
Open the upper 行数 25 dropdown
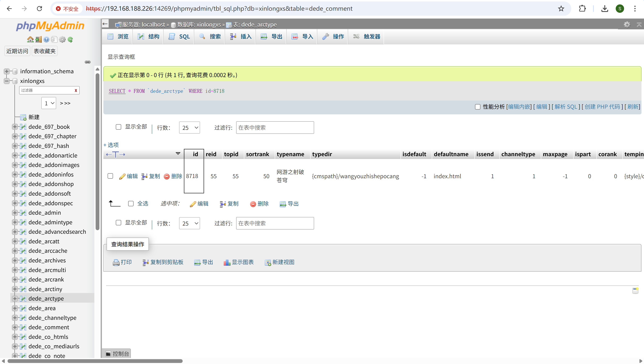190,128
